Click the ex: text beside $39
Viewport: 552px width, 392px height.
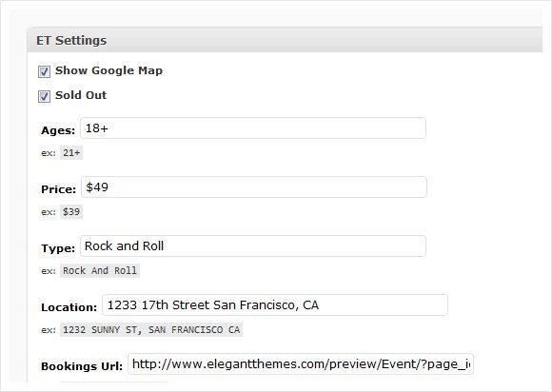pos(49,212)
